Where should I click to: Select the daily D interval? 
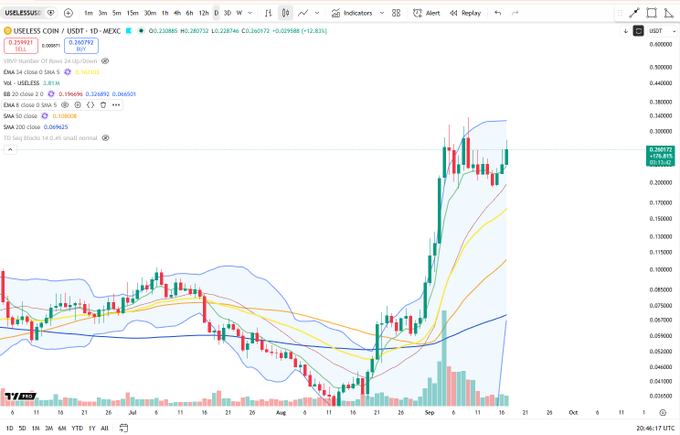click(216, 13)
